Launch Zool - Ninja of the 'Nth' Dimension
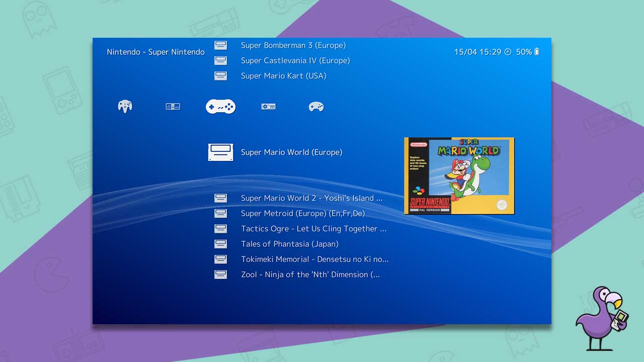644x362 pixels. (x=310, y=274)
